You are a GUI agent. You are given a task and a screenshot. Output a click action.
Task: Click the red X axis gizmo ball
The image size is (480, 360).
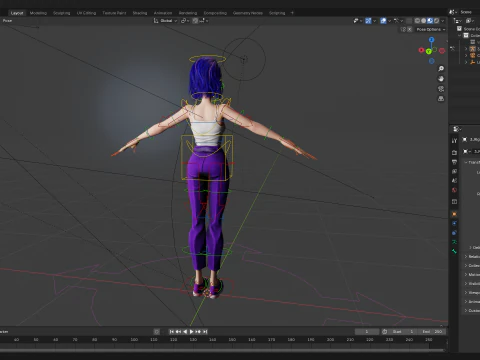pyautogui.click(x=421, y=50)
